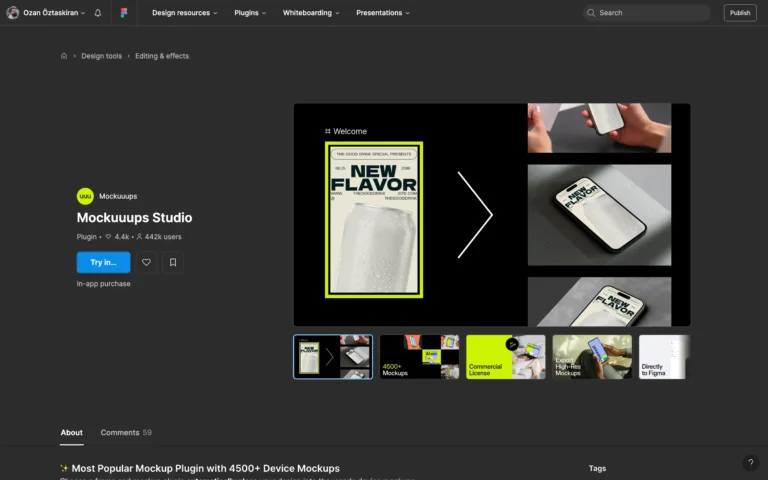Expand the Plugins menu

pyautogui.click(x=250, y=13)
